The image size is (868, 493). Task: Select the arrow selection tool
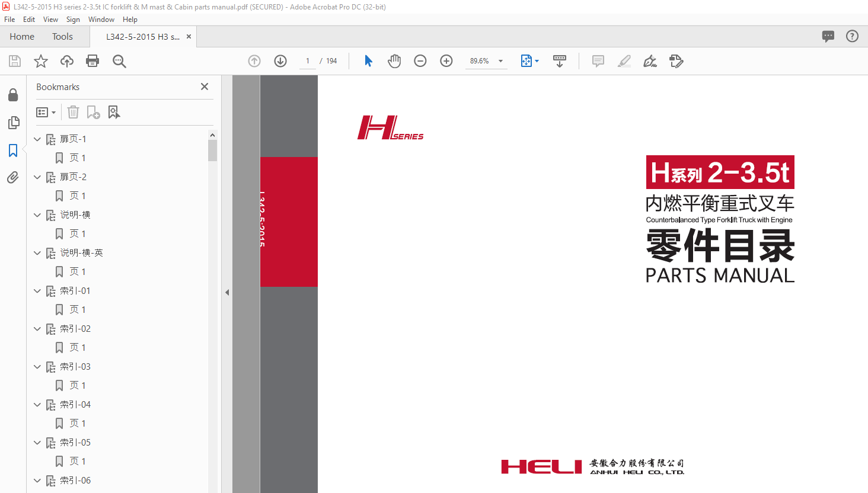click(368, 61)
